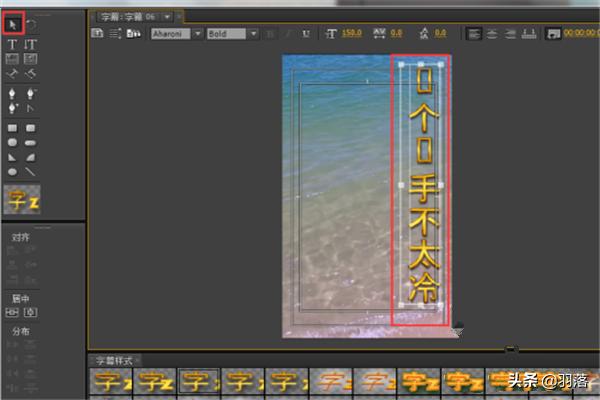Click the background video timecode
The image size is (600, 400).
tap(581, 33)
